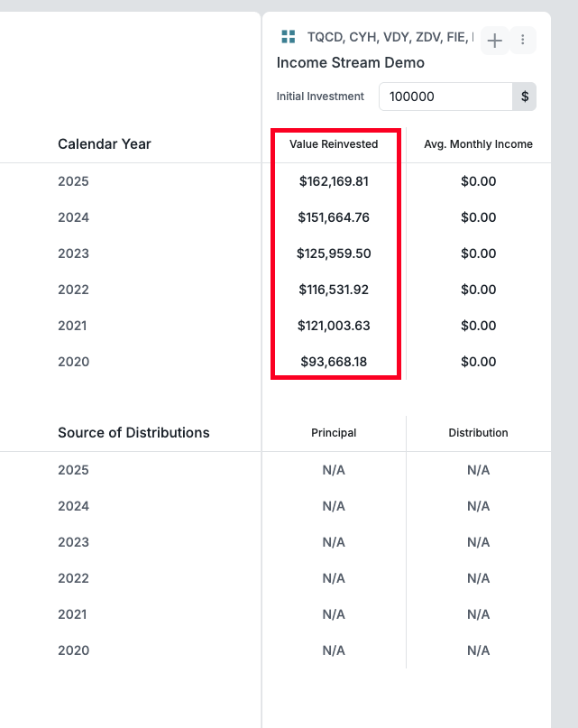Click the Calendar Year heading
Viewport: 578px width, 728px height.
pyautogui.click(x=105, y=144)
